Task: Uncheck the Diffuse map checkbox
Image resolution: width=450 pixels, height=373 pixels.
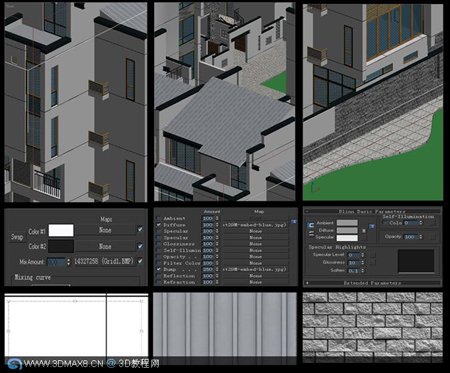Action: [x=159, y=225]
